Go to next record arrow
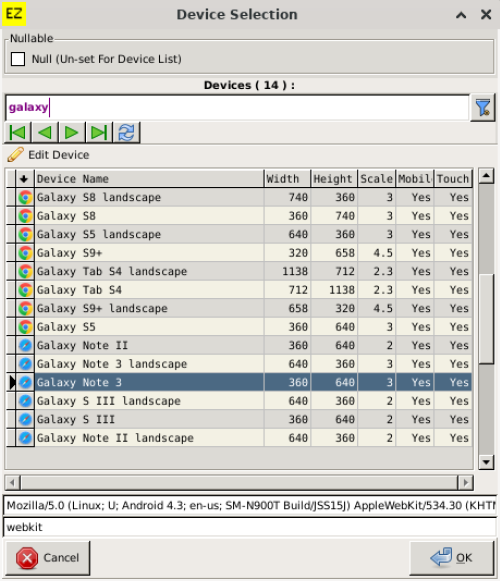The height and width of the screenshot is (581, 500). click(72, 132)
